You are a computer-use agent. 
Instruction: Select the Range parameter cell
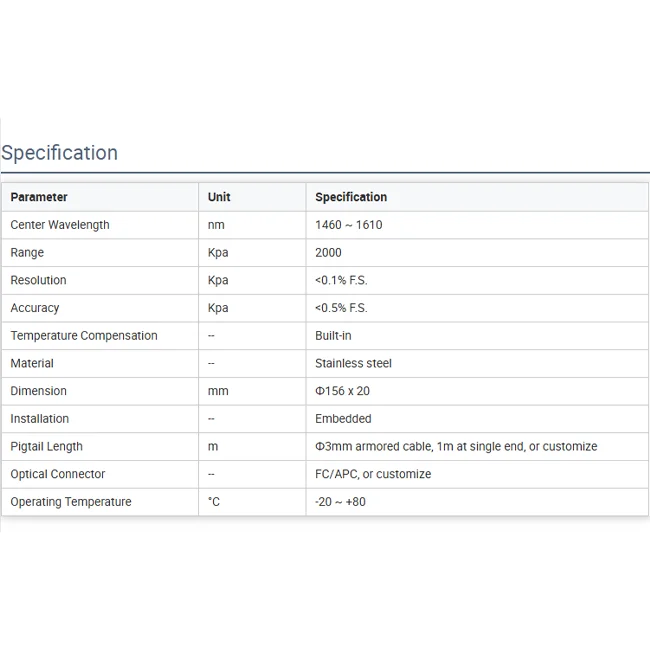click(27, 253)
